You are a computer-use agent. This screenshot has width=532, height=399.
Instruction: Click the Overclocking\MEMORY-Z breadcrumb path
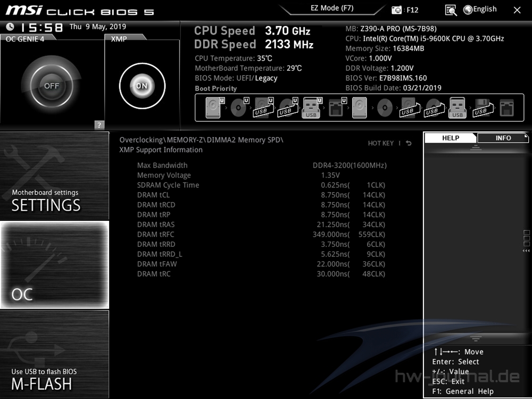201,140
